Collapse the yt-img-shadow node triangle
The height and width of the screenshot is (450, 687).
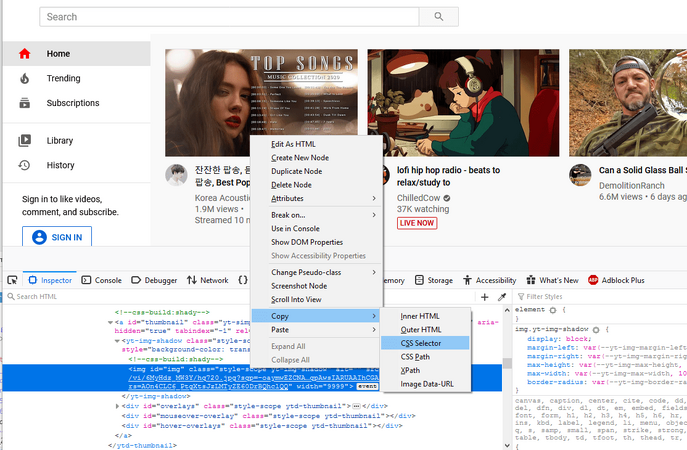(x=117, y=341)
